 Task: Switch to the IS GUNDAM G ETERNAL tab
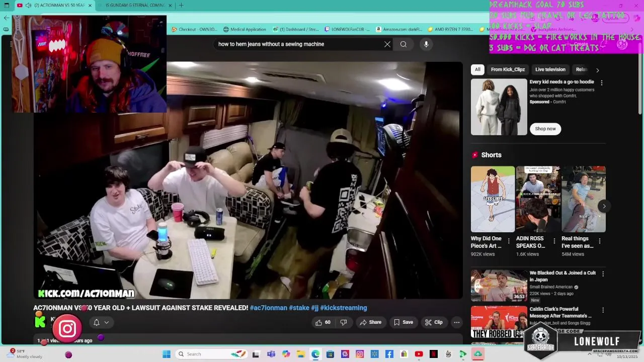(x=135, y=6)
